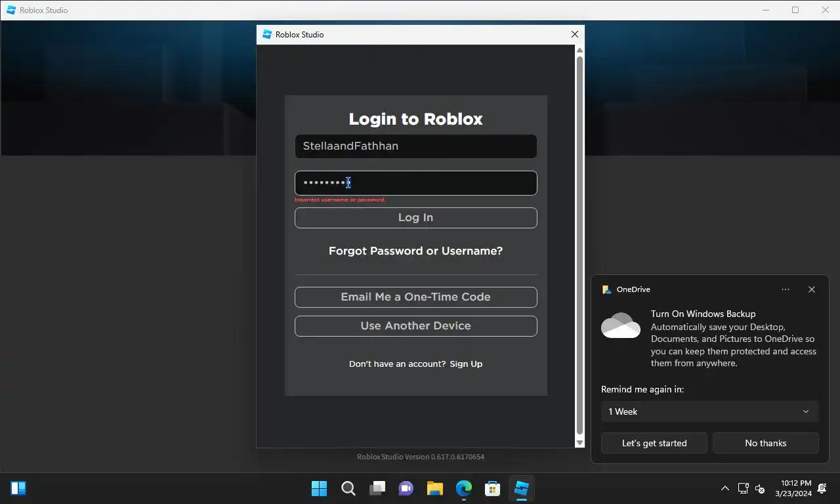Viewport: 840px width, 504px height.
Task: Open the Widgets panel icon
Action: click(x=18, y=488)
